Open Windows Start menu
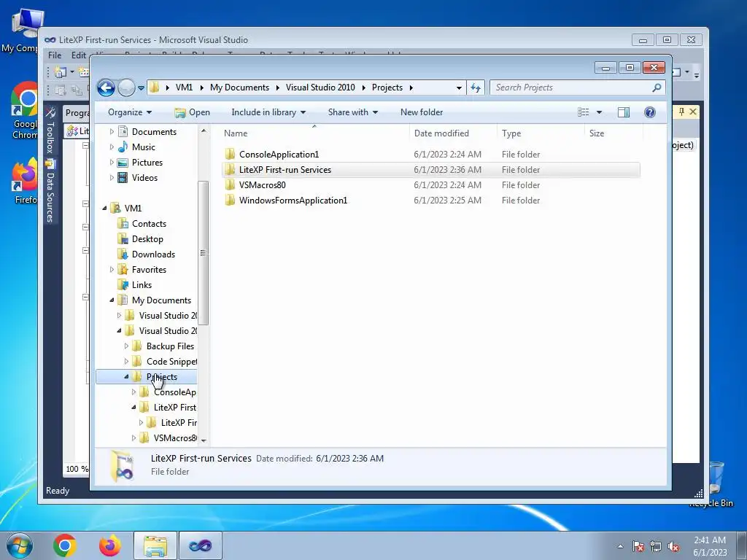747x560 pixels. [x=20, y=545]
